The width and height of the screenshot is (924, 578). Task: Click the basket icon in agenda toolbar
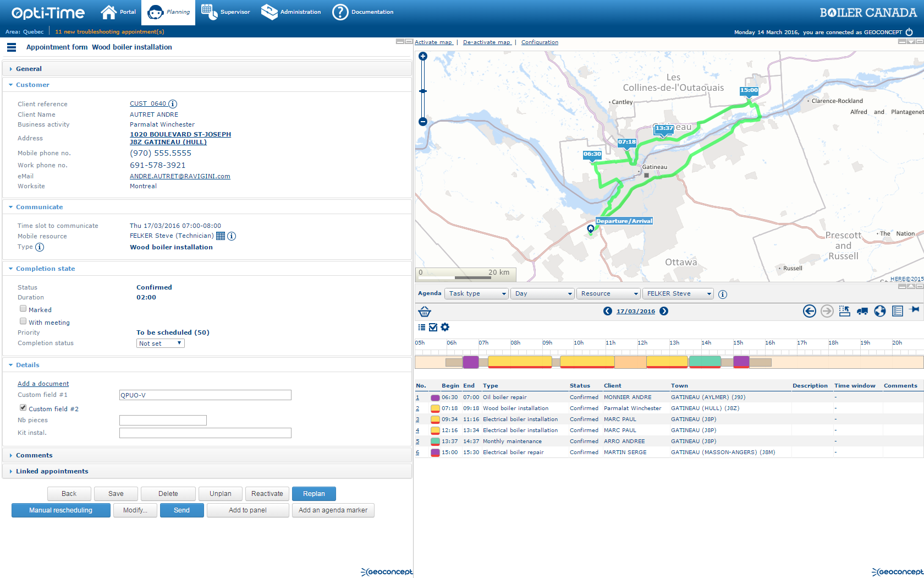[x=425, y=312]
